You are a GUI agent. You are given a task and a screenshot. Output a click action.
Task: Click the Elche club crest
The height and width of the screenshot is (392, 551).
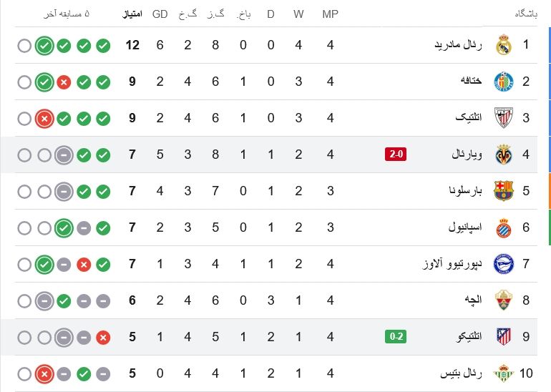point(504,300)
